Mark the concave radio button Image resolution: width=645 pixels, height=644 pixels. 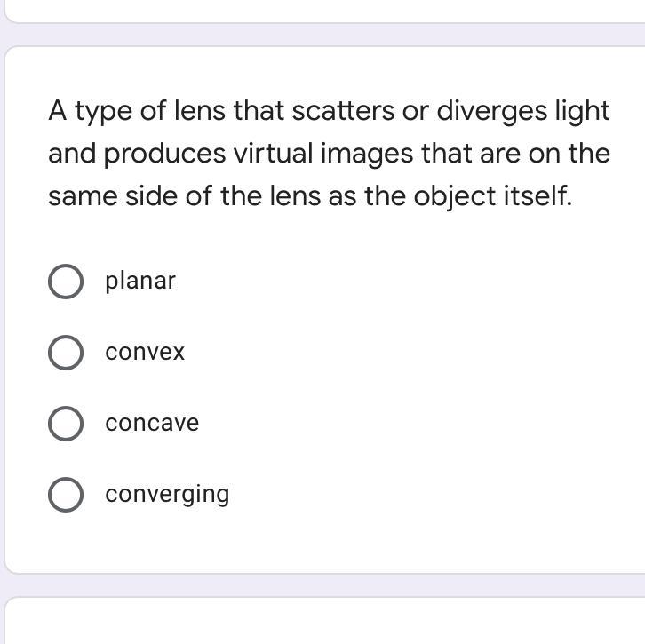pyautogui.click(x=66, y=424)
